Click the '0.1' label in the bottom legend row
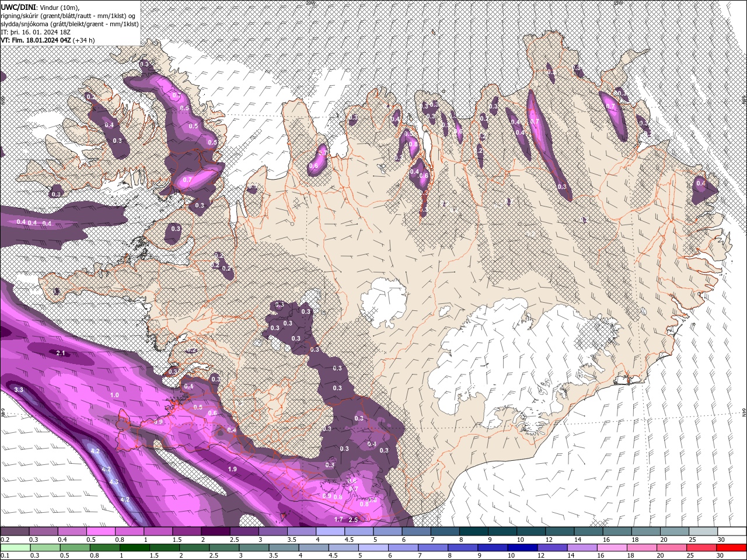This screenshot has height=560, width=747. [x=5, y=555]
